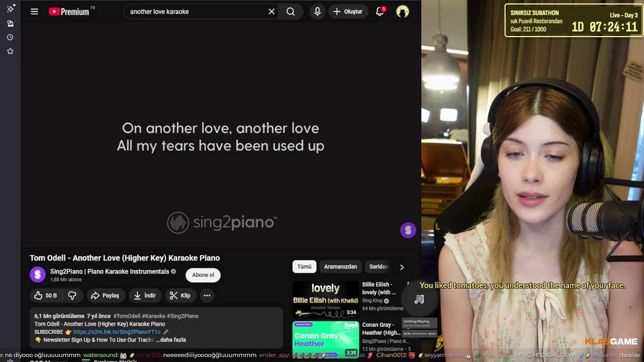This screenshot has height=362, width=644.
Task: Seek the Nothing Playing progress bar
Action: click(419, 333)
